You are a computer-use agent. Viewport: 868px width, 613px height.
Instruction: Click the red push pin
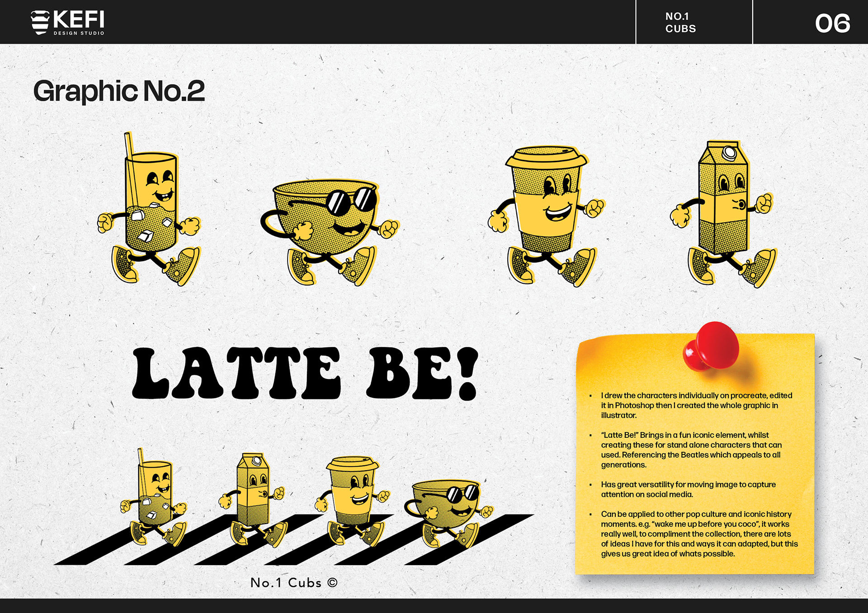711,347
